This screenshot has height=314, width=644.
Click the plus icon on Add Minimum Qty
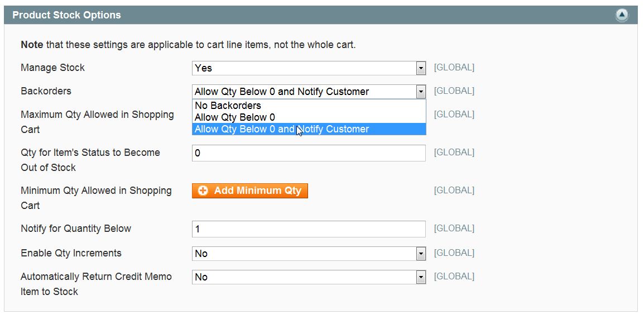click(203, 191)
